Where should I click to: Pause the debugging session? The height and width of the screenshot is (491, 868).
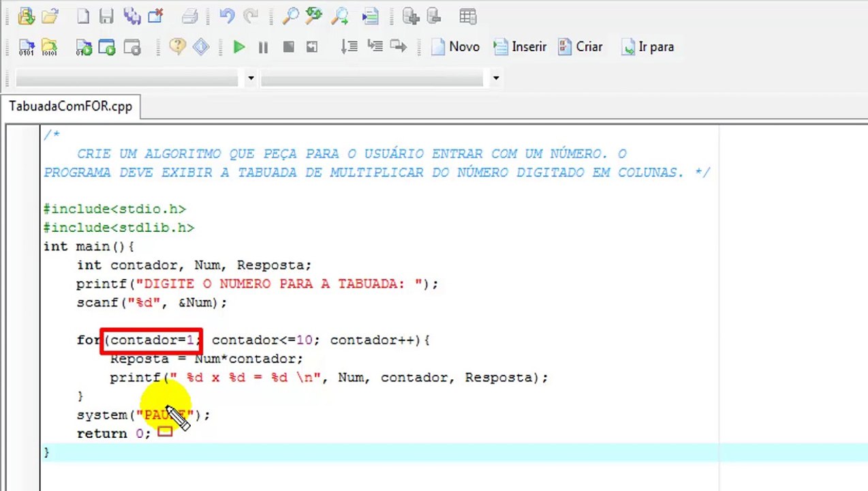[263, 47]
